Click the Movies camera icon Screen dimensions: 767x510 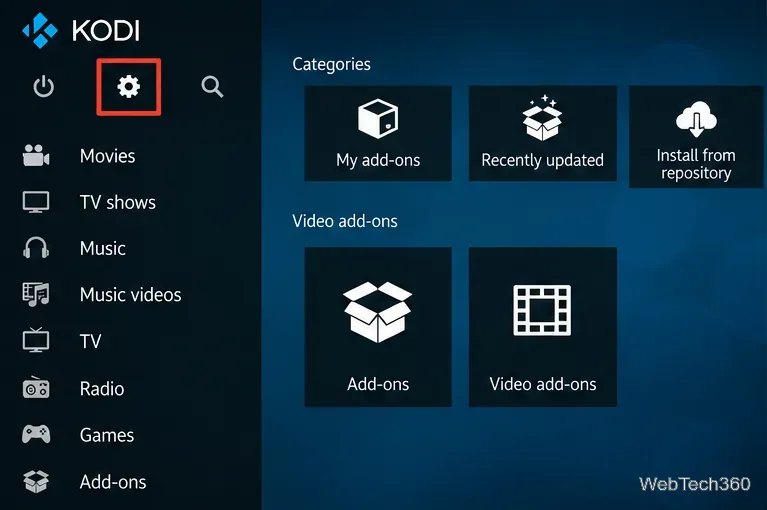tap(36, 156)
